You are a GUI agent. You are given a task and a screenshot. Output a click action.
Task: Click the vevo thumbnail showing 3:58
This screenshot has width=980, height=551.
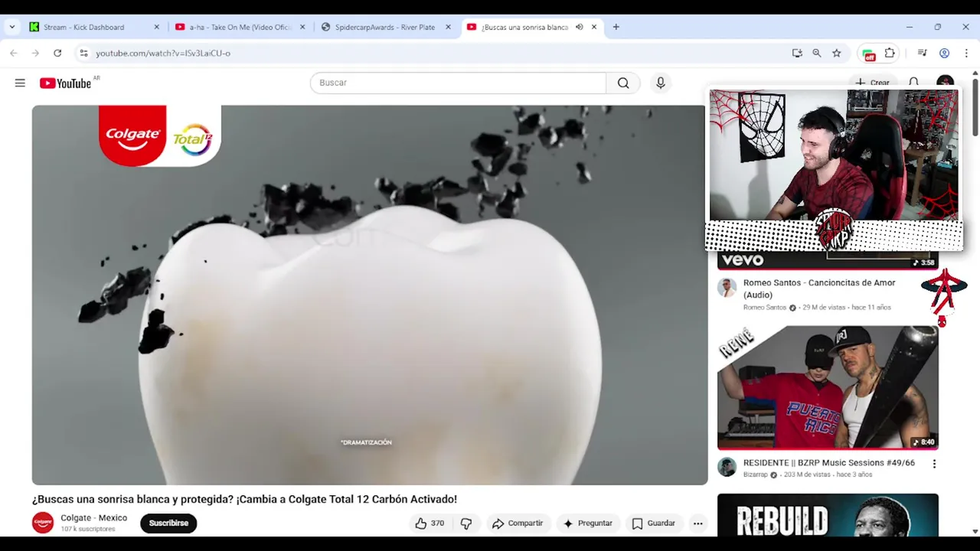828,260
